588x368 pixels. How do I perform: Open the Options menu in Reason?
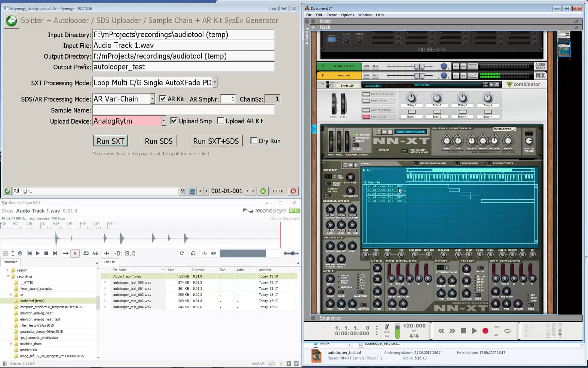click(347, 15)
